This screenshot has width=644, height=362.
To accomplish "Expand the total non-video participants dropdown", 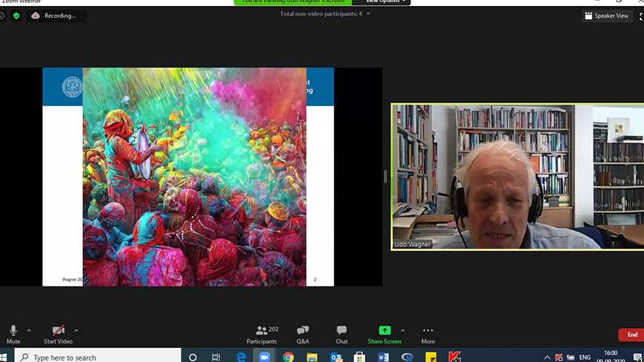I will [x=368, y=14].
